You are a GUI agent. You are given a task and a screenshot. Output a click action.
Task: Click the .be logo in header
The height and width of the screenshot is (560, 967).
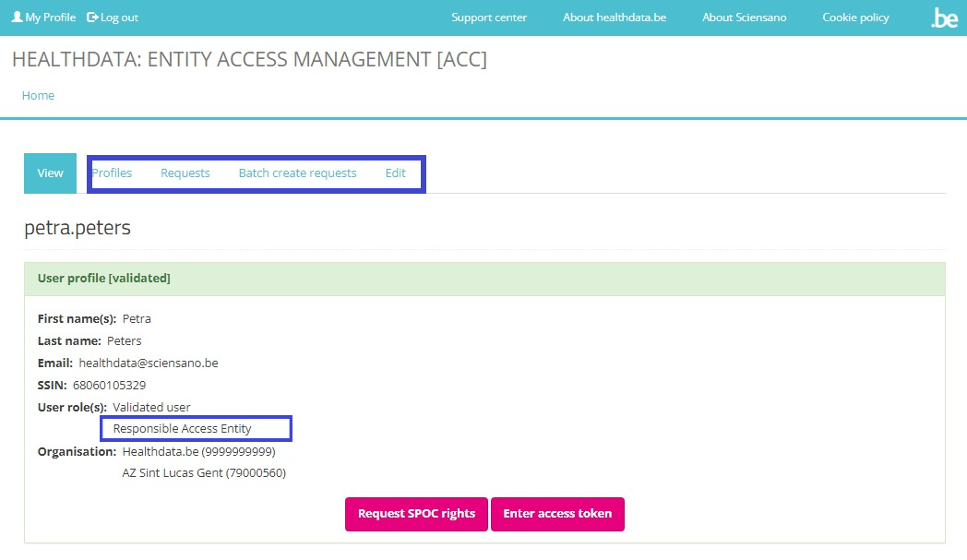[x=944, y=18]
